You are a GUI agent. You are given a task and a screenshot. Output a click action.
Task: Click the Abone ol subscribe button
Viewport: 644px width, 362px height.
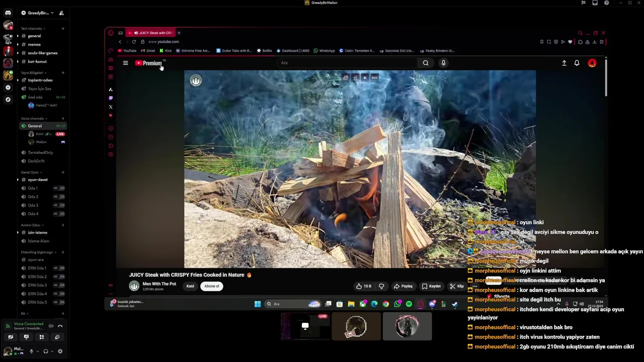coord(212,286)
